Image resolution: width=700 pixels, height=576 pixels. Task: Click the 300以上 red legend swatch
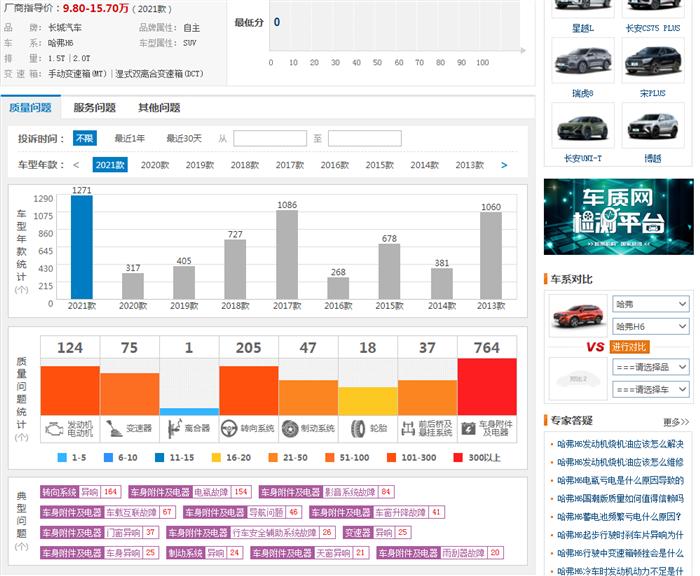pyautogui.click(x=458, y=458)
